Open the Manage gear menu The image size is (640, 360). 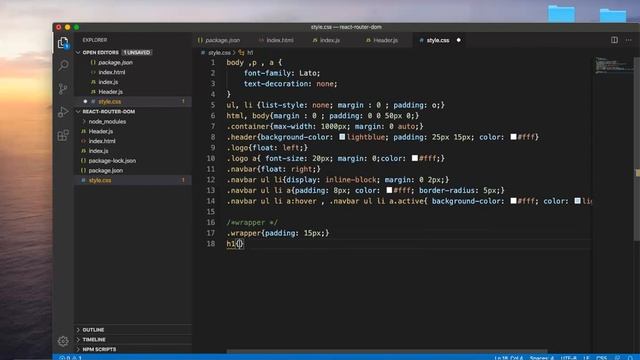click(63, 341)
